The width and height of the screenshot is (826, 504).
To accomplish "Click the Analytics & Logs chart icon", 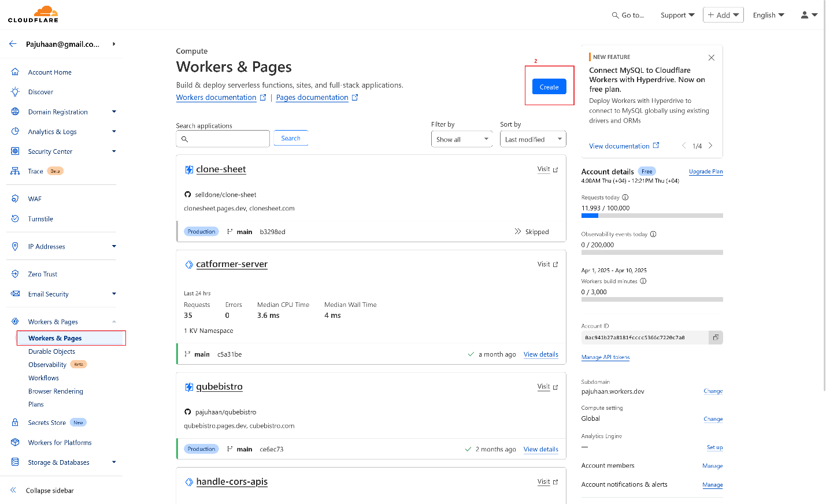I will click(x=15, y=131).
